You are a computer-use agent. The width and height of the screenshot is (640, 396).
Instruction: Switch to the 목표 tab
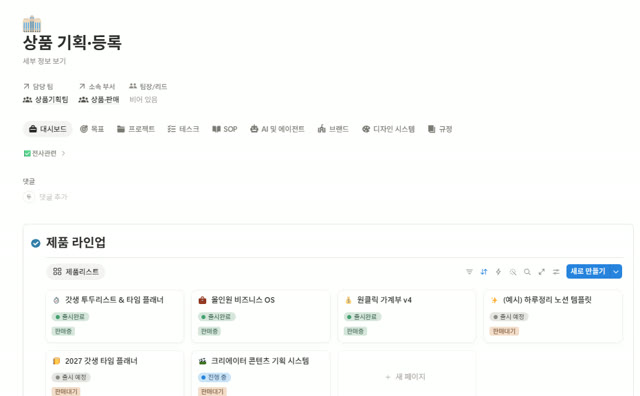coord(92,129)
